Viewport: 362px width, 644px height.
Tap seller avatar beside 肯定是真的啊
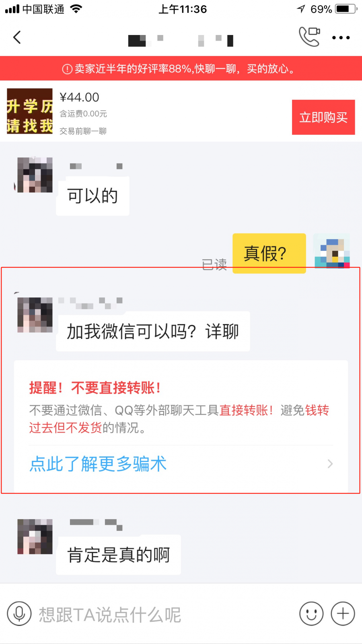pos(35,537)
